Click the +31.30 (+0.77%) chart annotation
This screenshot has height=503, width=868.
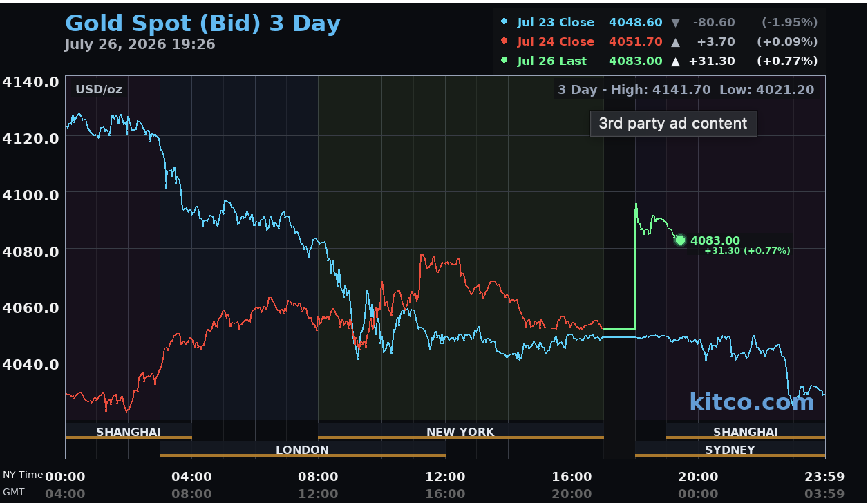pyautogui.click(x=747, y=251)
